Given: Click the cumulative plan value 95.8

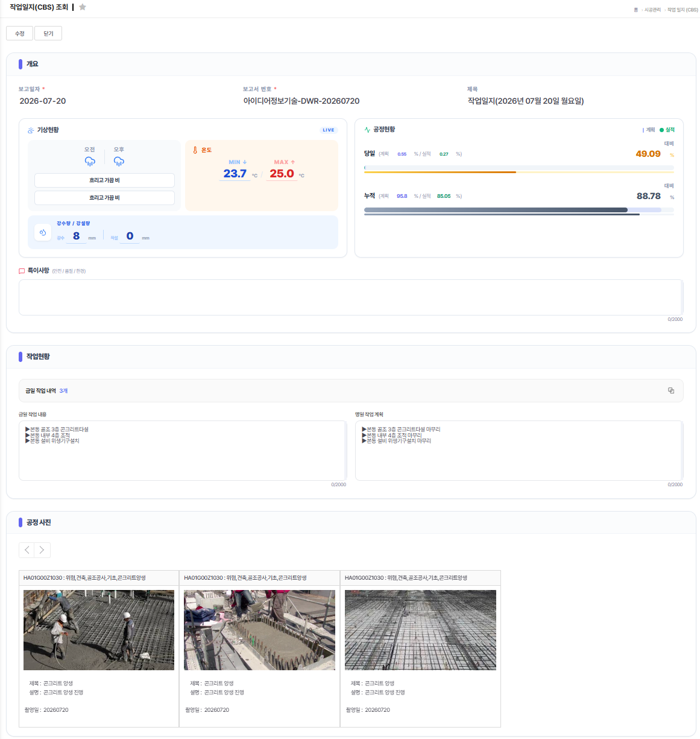Looking at the screenshot, I should (402, 196).
